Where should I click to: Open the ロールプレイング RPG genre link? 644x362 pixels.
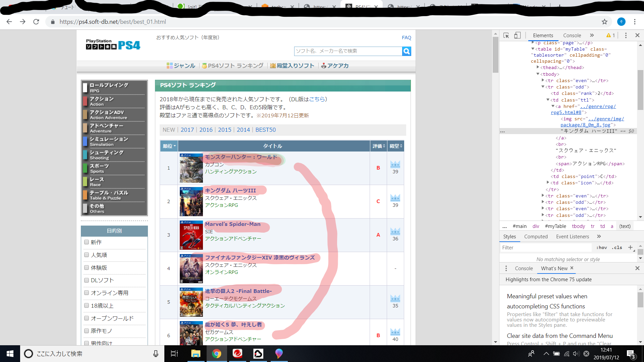click(114, 88)
